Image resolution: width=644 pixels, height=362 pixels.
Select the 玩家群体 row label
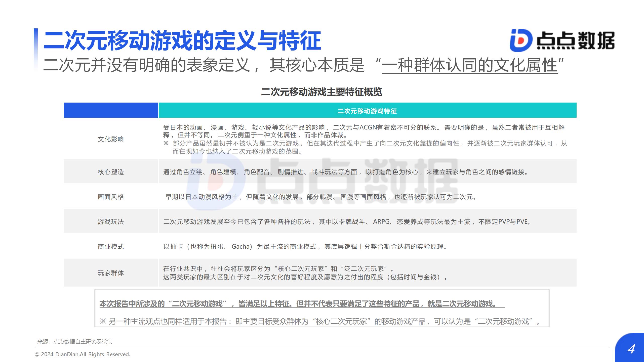(111, 273)
